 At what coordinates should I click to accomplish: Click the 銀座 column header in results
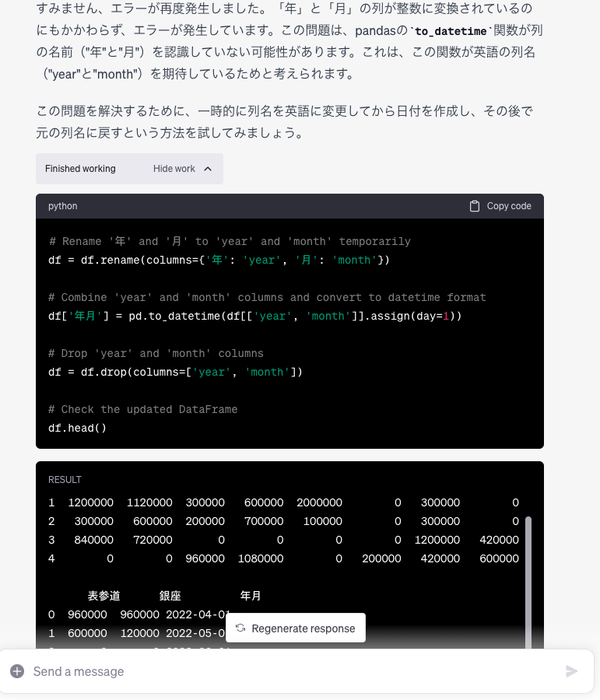[x=170, y=596]
